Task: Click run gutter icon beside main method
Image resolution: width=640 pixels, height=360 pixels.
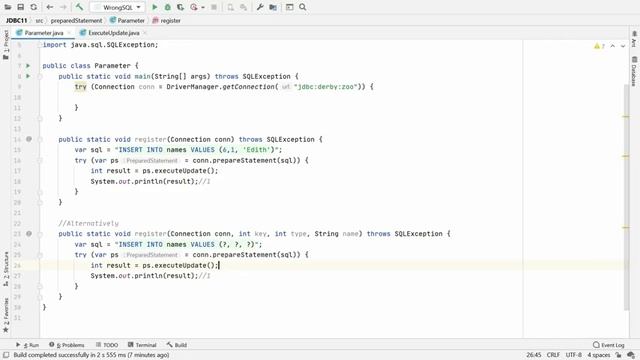Action: coord(28,76)
